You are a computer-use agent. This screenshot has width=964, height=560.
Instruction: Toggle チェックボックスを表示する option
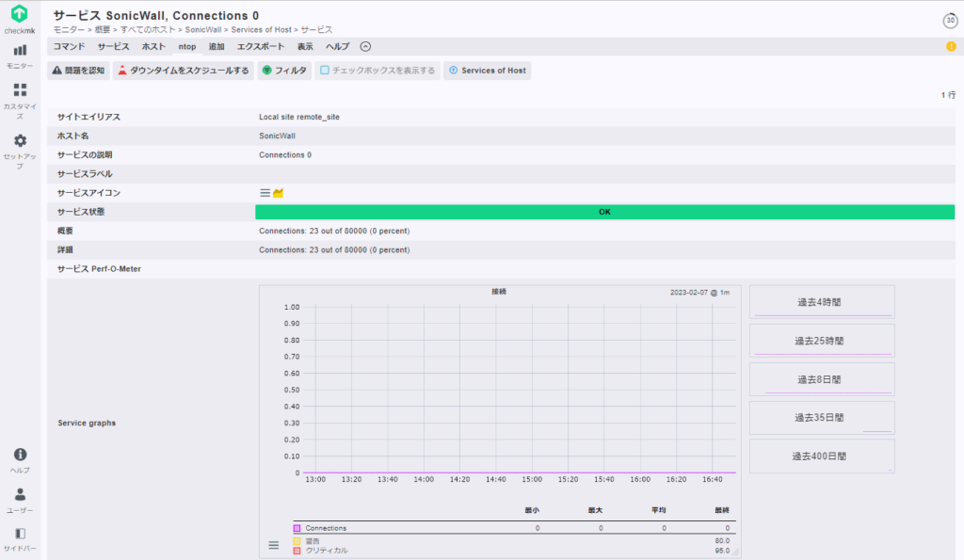tap(378, 71)
